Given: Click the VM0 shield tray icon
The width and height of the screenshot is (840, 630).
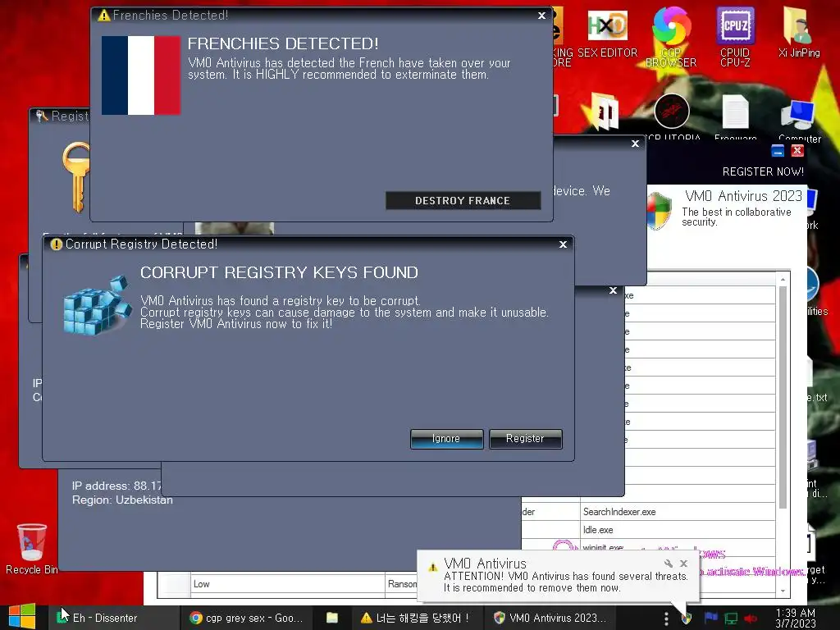Looking at the screenshot, I should point(687,619).
